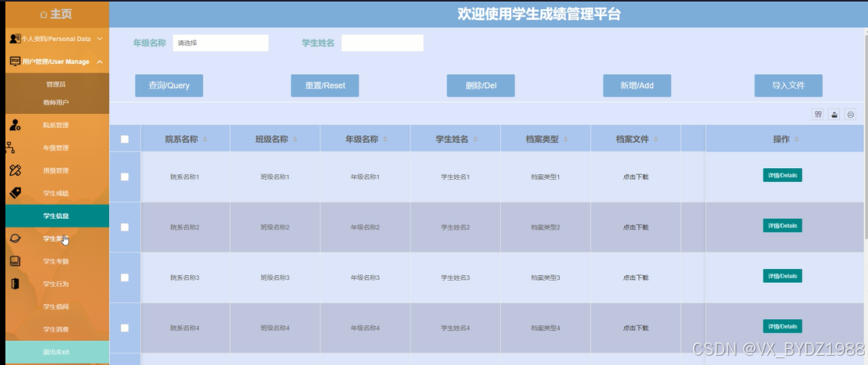868x365 pixels.
Task: Click the User Manage monitor icon
Action: tap(15, 61)
